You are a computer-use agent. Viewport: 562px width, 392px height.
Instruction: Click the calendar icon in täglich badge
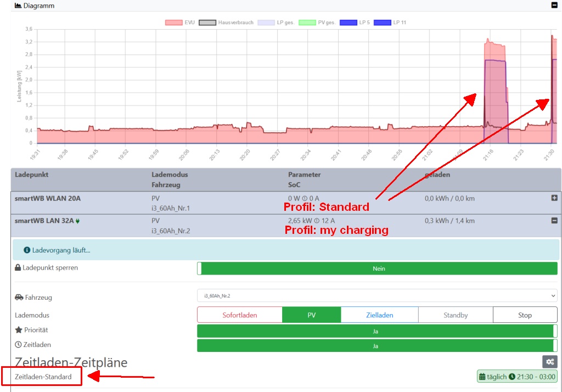point(482,377)
